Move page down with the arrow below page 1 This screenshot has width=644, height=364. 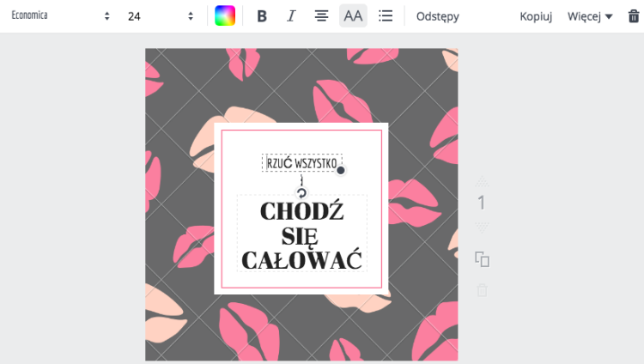(482, 227)
